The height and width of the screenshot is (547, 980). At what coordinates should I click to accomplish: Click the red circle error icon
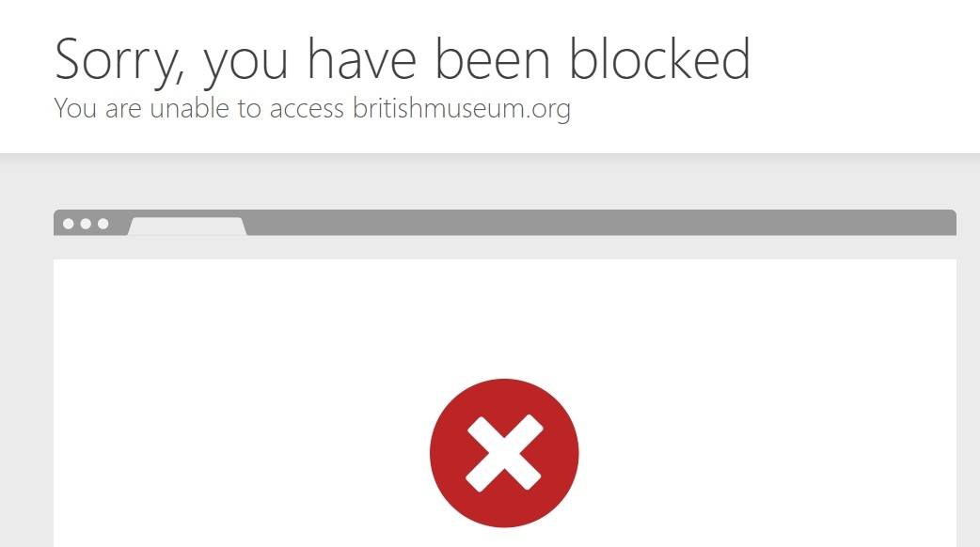click(x=504, y=453)
